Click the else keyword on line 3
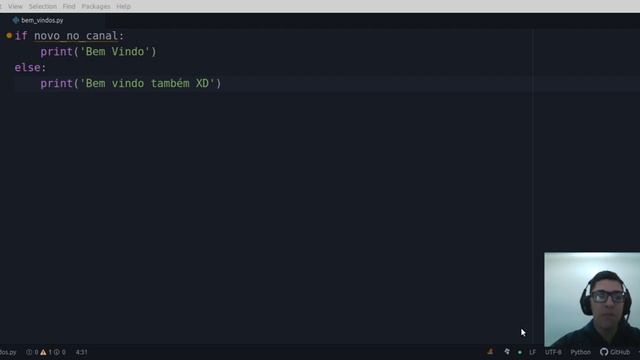The height and width of the screenshot is (360, 640). (27, 67)
